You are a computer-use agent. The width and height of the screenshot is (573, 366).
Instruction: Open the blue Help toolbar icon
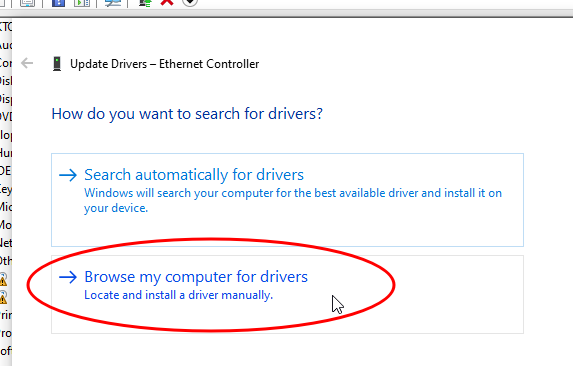58,3
